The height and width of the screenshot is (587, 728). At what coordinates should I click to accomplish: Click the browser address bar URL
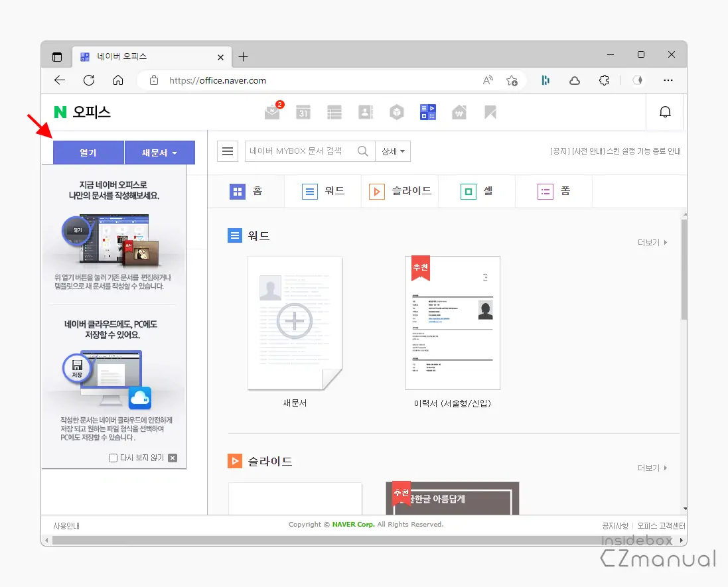(x=218, y=80)
